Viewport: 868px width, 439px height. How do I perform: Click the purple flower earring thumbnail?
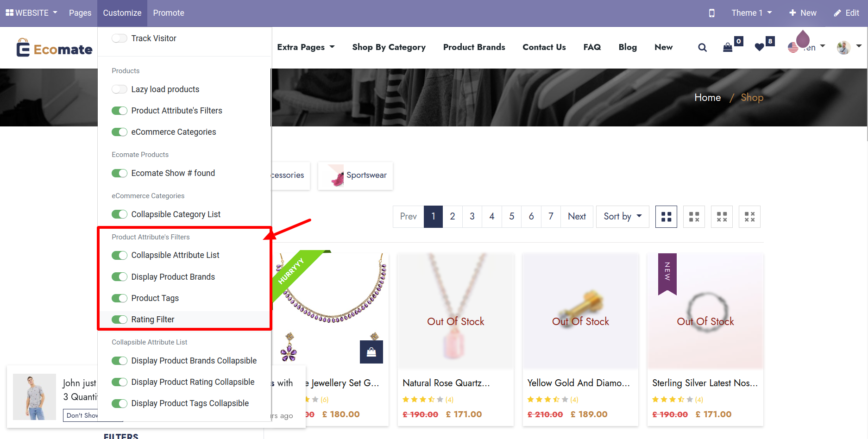[x=289, y=347]
